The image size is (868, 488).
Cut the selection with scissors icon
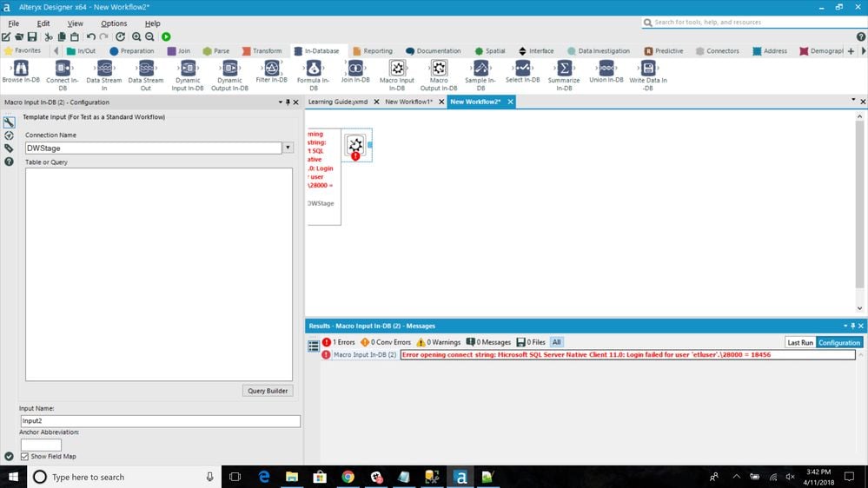pyautogui.click(x=49, y=36)
